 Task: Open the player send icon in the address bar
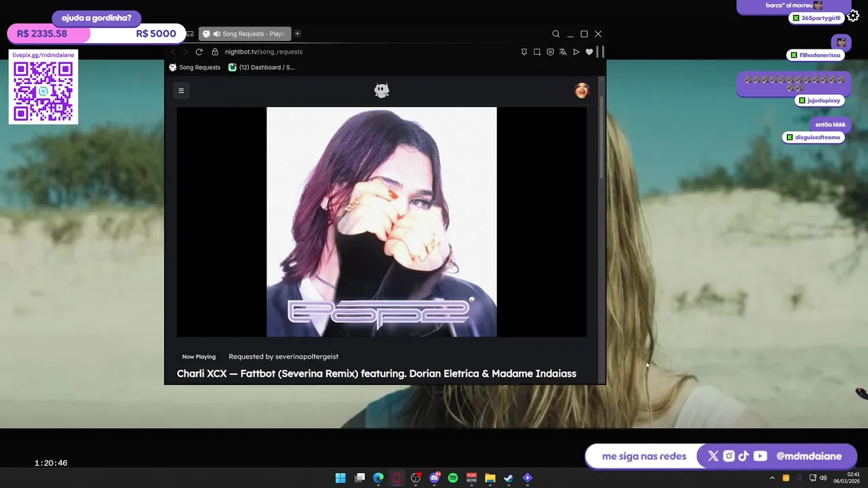click(x=576, y=52)
